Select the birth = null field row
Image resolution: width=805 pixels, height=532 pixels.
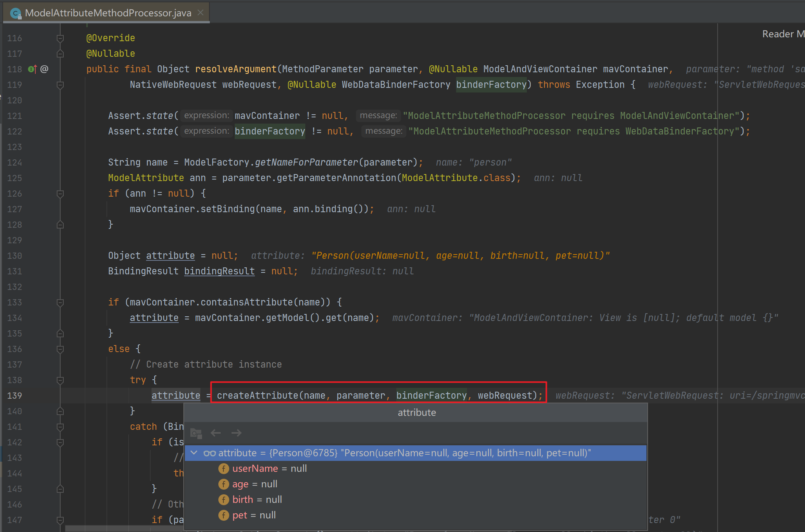(257, 500)
